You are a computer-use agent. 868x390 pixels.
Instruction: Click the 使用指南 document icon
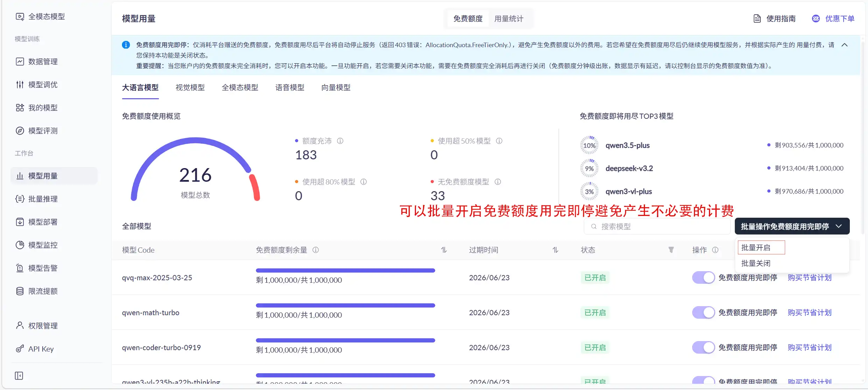tap(757, 19)
